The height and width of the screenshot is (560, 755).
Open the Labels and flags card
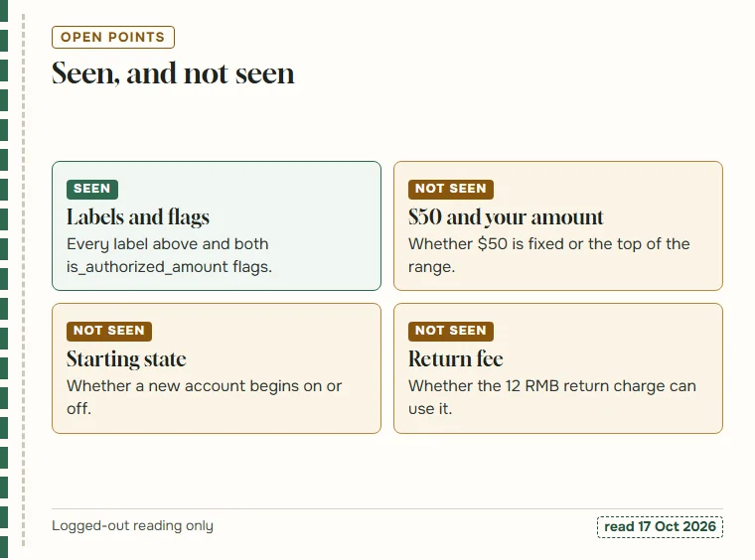pyautogui.click(x=217, y=225)
